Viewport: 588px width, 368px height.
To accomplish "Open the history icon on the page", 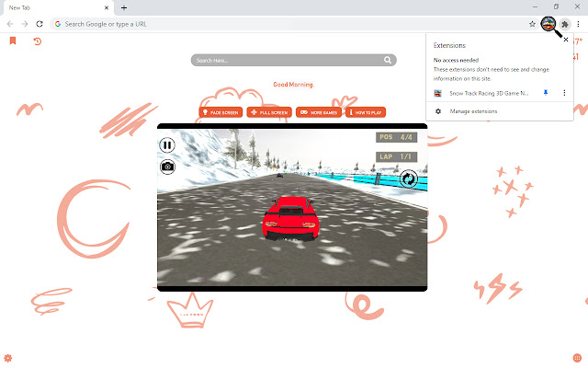I will (x=37, y=40).
